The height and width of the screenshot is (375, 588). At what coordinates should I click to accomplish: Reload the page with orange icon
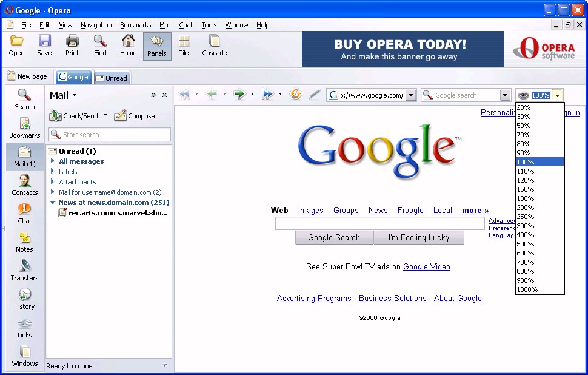295,94
